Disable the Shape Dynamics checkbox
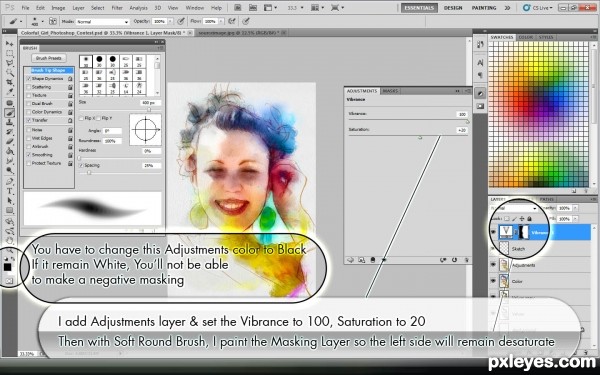600x375 pixels. pyautogui.click(x=28, y=78)
